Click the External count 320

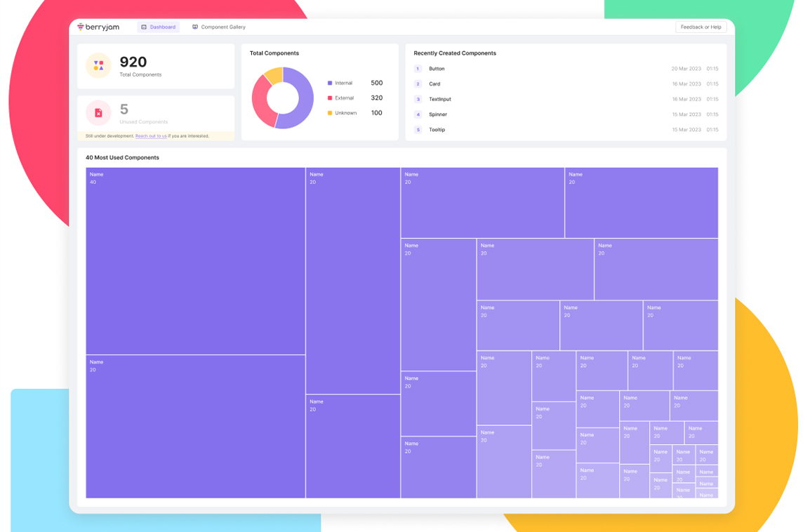click(376, 98)
